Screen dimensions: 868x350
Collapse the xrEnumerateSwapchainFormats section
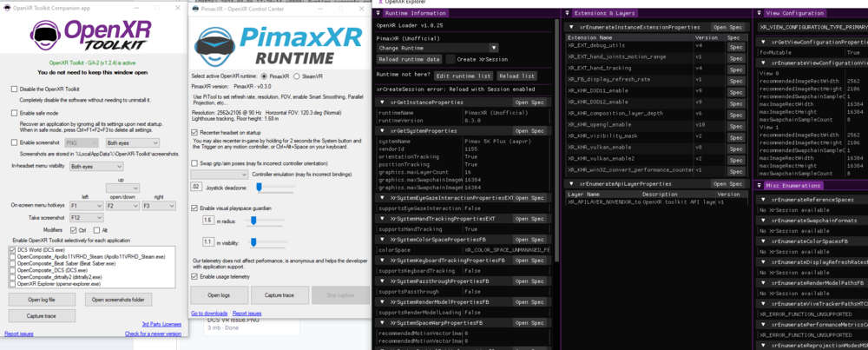pos(763,221)
